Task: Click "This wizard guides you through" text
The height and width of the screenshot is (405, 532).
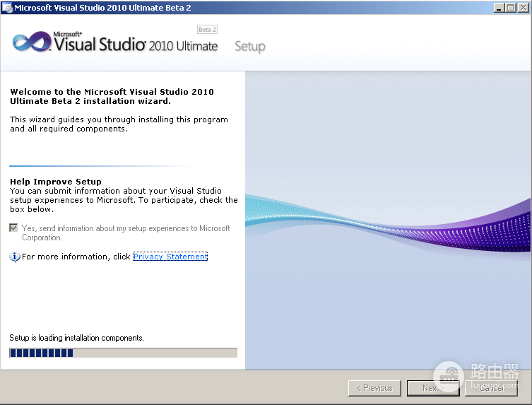Action: 119,124
